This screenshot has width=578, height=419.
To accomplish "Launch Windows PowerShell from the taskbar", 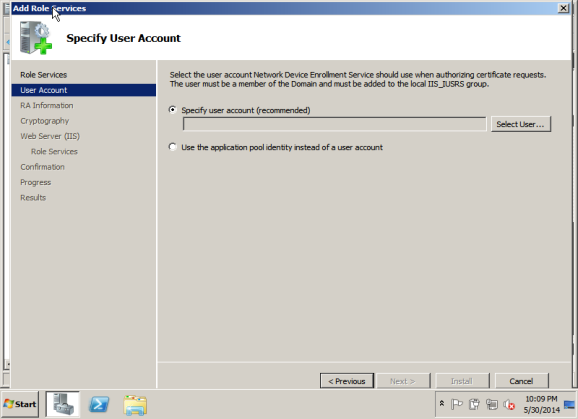I will tap(99, 404).
